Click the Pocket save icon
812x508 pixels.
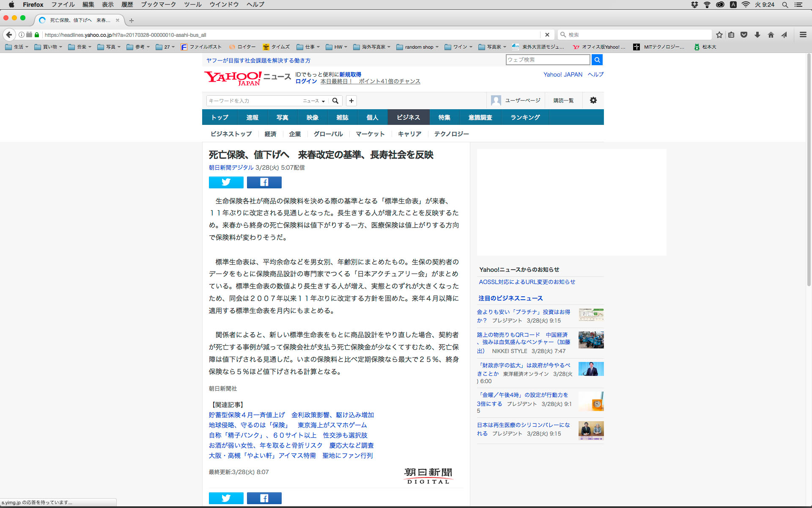pyautogui.click(x=744, y=35)
